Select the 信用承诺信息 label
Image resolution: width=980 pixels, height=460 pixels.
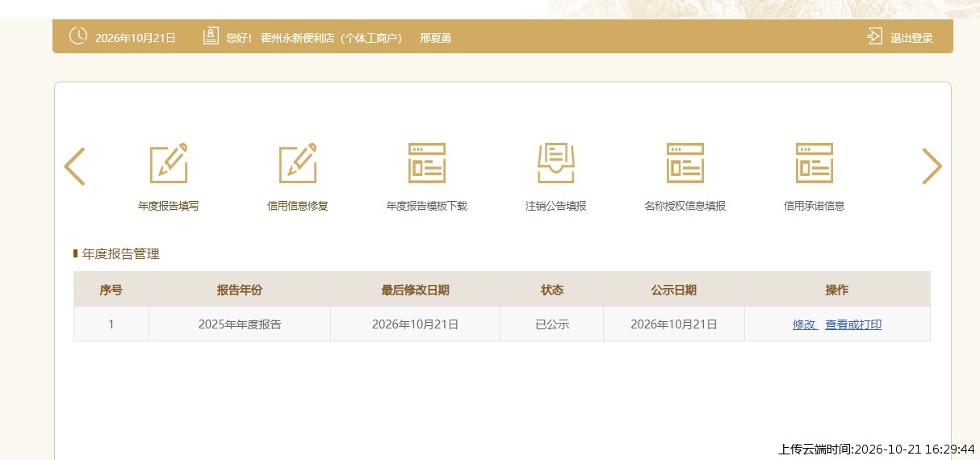tap(815, 206)
